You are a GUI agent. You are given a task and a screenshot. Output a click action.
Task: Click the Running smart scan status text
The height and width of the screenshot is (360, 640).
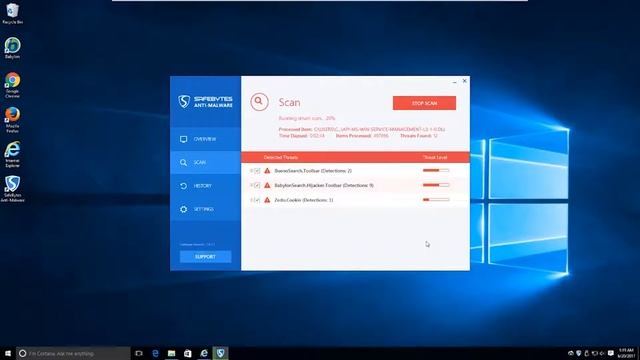click(307, 118)
